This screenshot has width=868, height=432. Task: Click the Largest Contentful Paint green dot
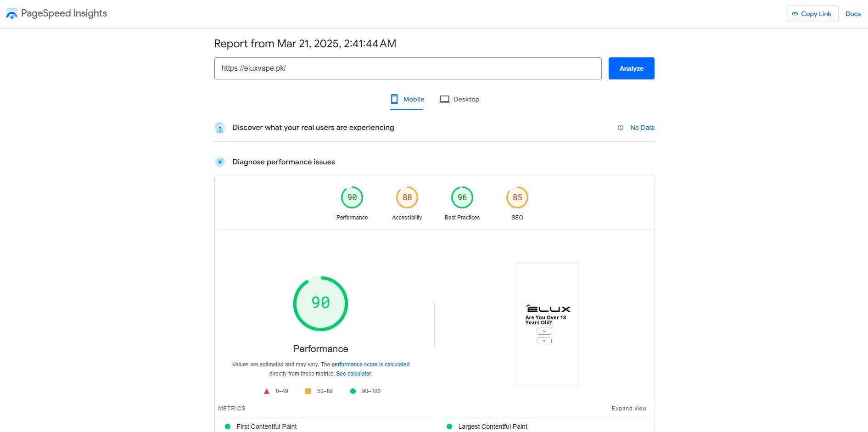pos(449,426)
